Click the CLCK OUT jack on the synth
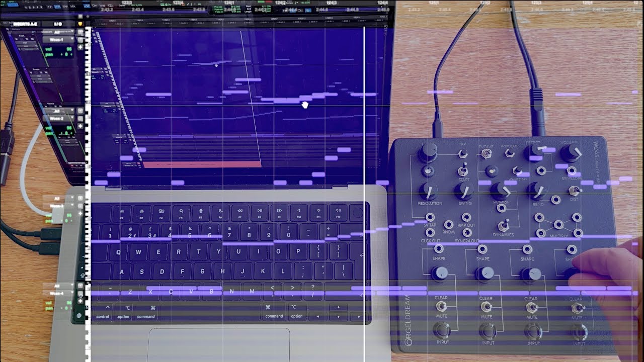This screenshot has height=362, width=644. (x=430, y=233)
